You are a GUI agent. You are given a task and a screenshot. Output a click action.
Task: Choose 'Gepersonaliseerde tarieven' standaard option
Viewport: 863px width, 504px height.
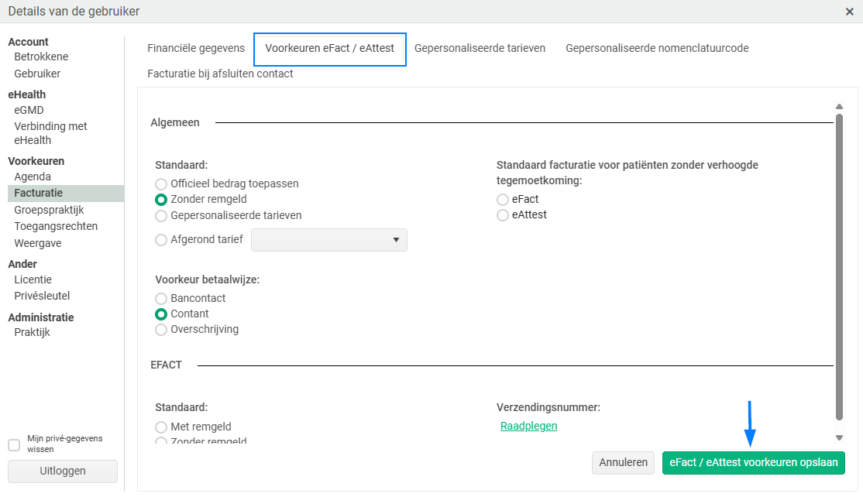[161, 215]
